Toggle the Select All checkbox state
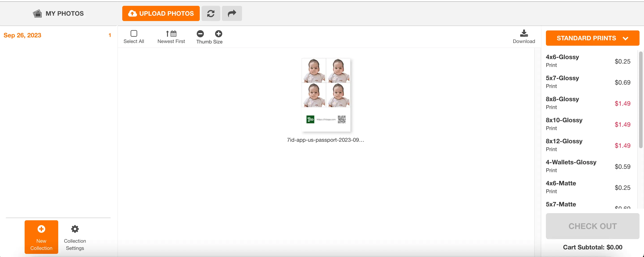Image resolution: width=644 pixels, height=257 pixels. click(134, 34)
